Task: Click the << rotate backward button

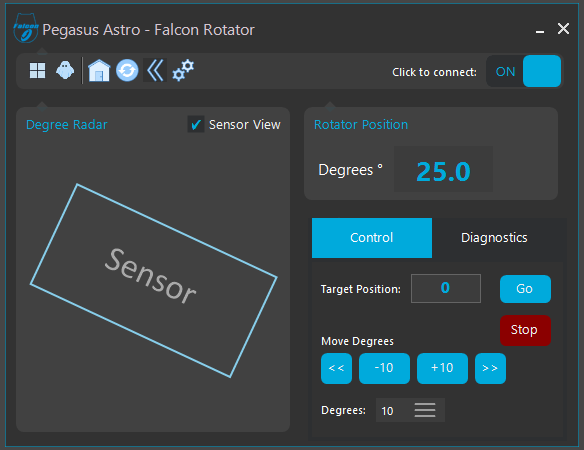Action: click(x=336, y=368)
